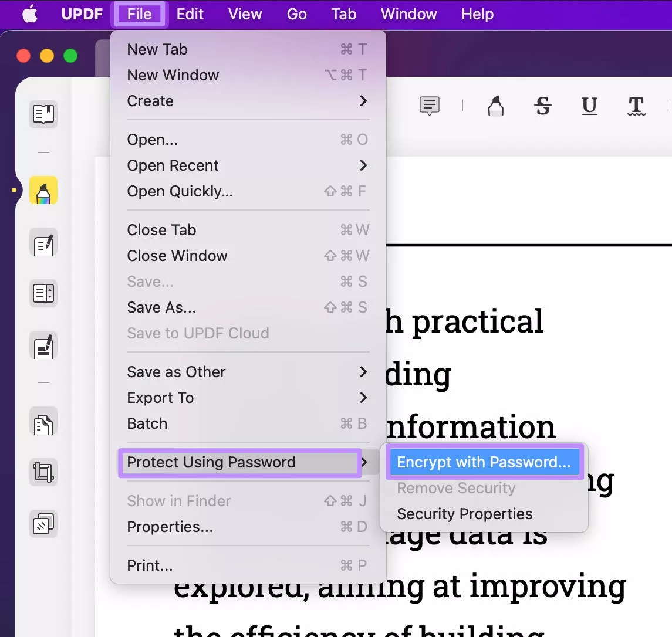
Task: Open Security Properties submenu item
Action: [x=484, y=514]
